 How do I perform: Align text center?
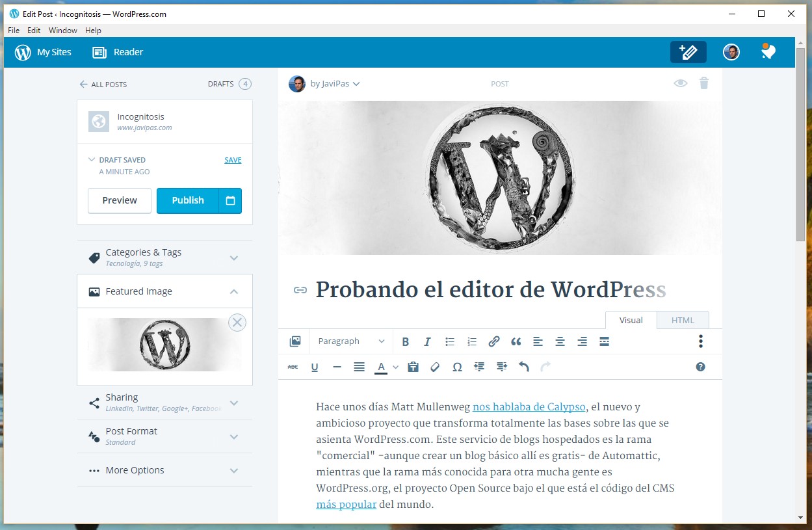(x=560, y=341)
